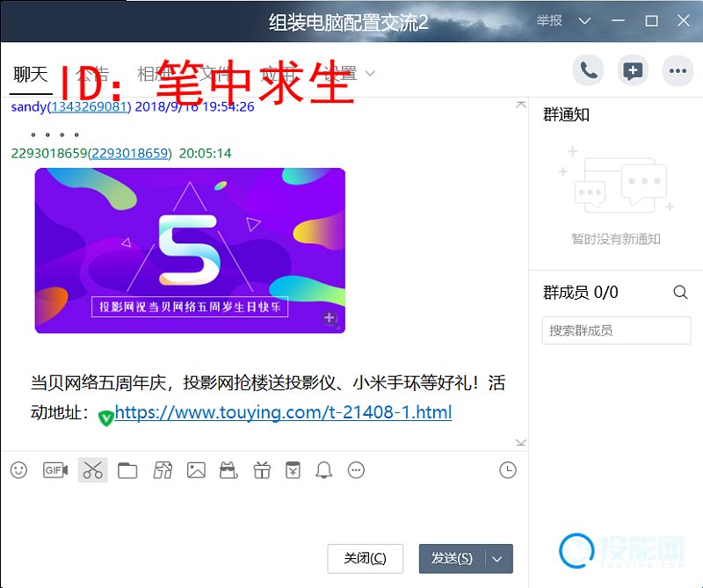Switch to the 聊天 tab
The height and width of the screenshot is (588, 703).
click(x=31, y=74)
